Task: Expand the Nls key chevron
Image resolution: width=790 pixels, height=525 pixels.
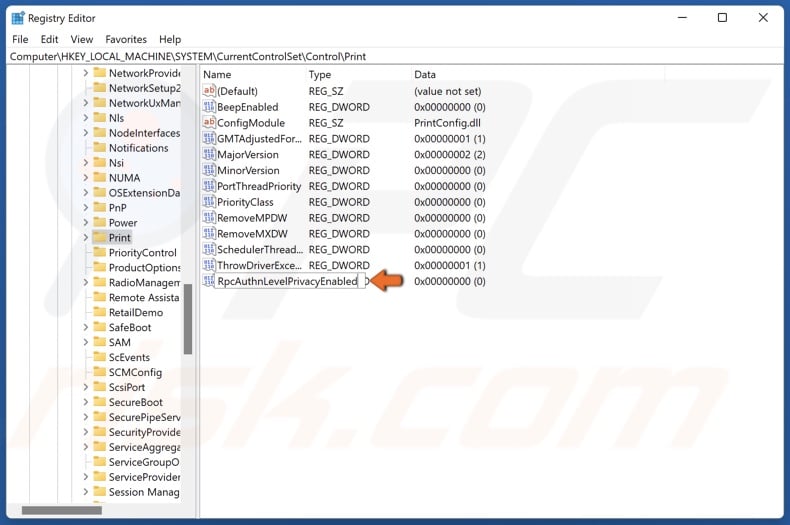Action: click(x=86, y=118)
